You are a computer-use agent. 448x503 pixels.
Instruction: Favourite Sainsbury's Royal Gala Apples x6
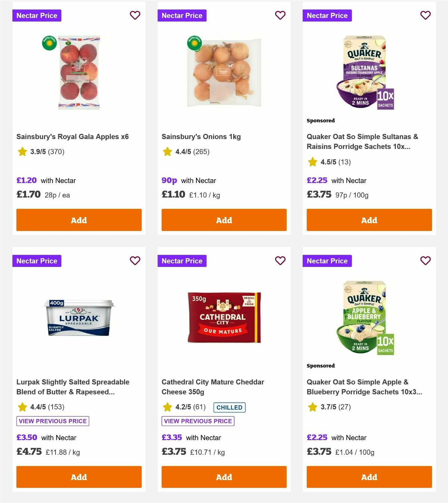[x=135, y=15]
